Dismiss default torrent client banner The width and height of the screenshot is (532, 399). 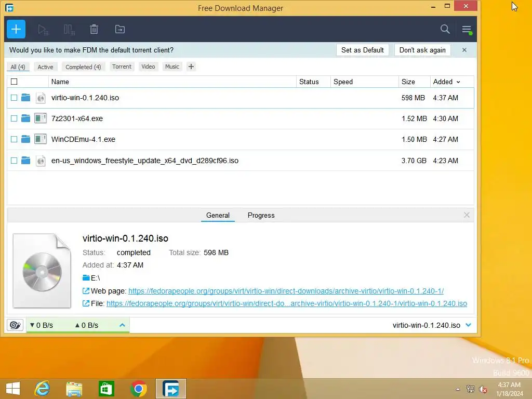464,50
